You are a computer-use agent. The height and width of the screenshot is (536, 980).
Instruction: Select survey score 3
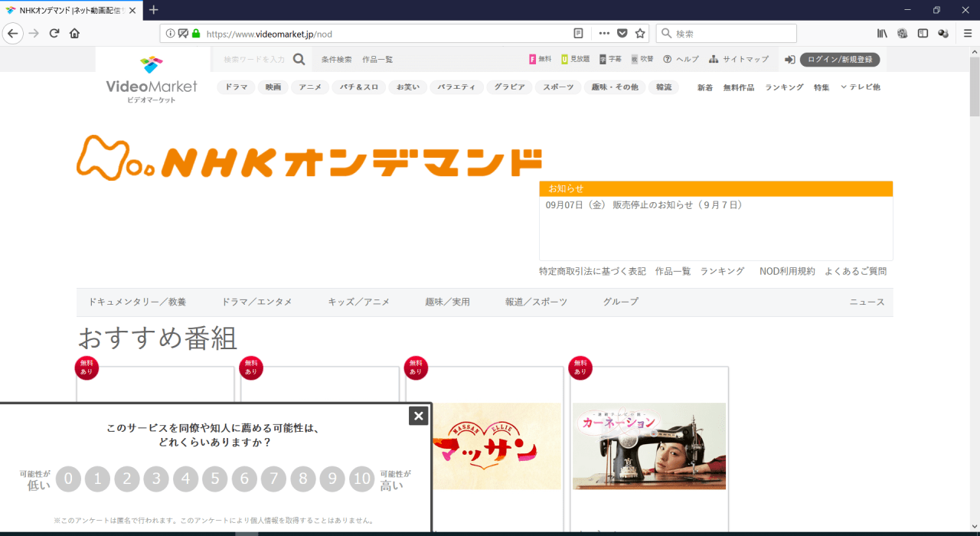click(156, 479)
